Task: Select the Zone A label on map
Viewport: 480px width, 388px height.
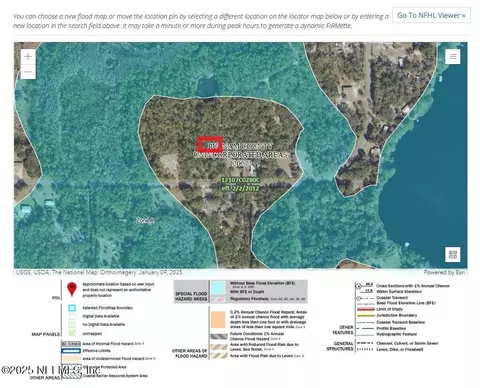Action: pyautogui.click(x=145, y=220)
